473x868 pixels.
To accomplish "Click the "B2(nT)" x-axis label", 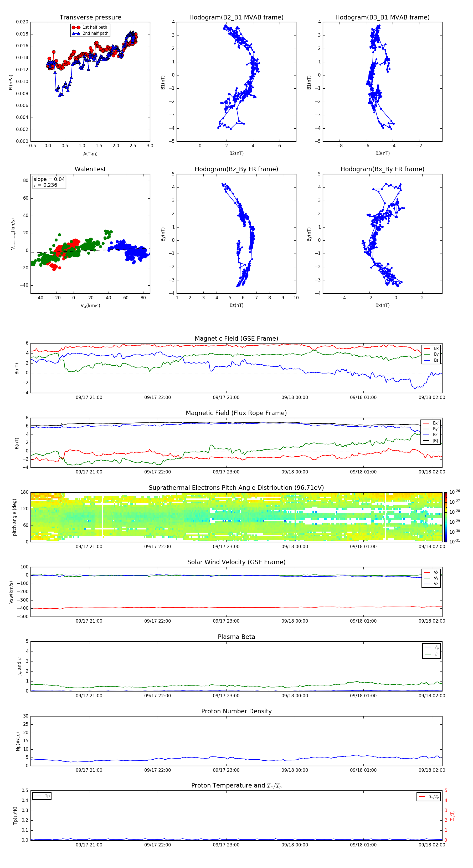I will click(236, 153).
